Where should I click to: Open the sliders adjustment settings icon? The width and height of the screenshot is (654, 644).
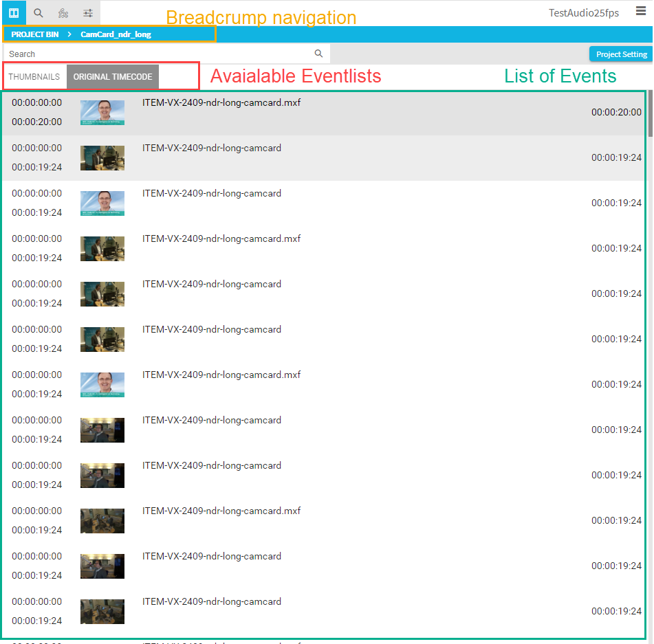pos(88,12)
